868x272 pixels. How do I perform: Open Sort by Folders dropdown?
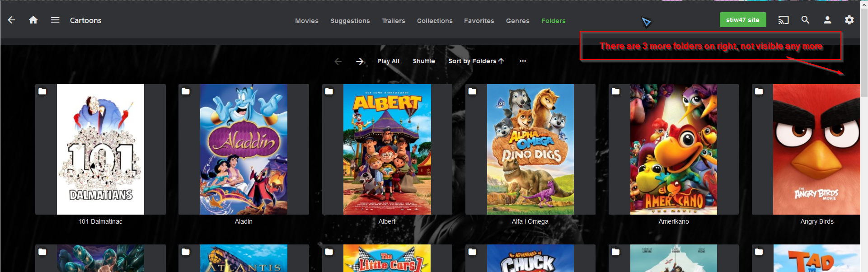(476, 61)
